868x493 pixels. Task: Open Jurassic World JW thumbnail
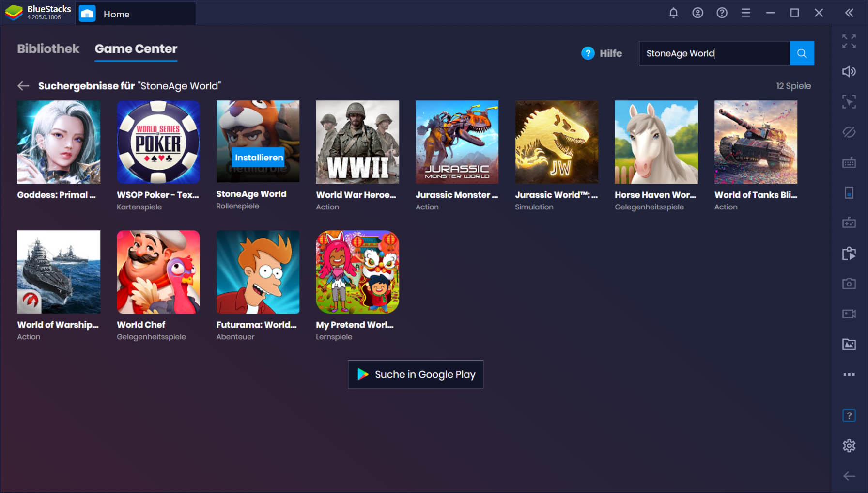point(557,142)
